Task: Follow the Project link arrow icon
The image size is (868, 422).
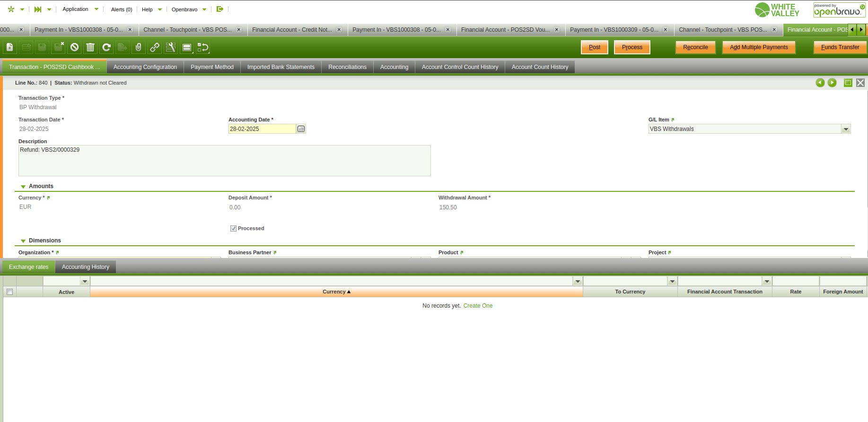Action: (669, 252)
